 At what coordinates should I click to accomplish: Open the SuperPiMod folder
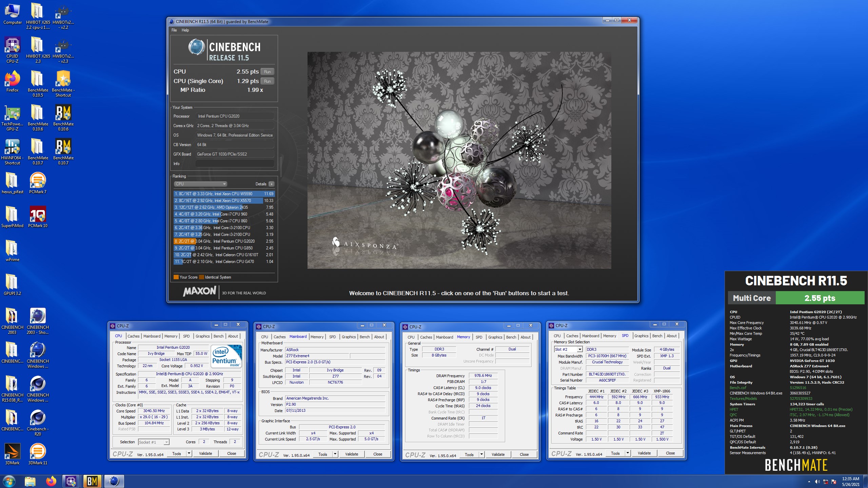coord(12,217)
